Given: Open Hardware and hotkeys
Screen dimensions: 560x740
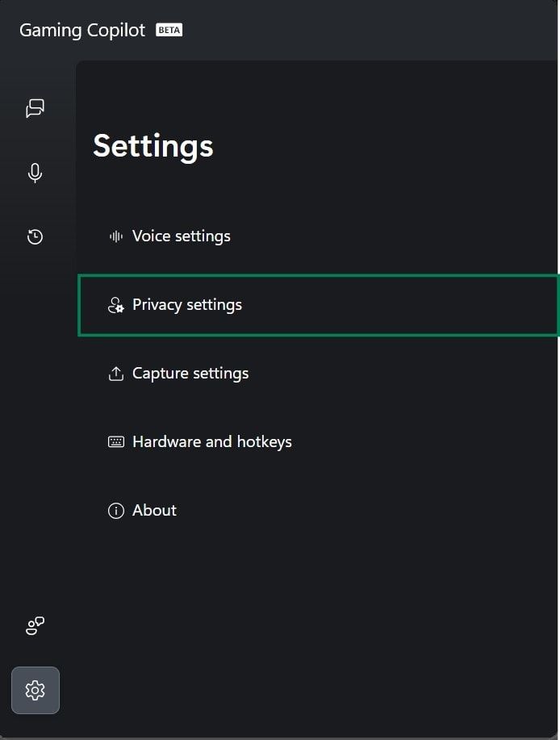Looking at the screenshot, I should pos(211,441).
